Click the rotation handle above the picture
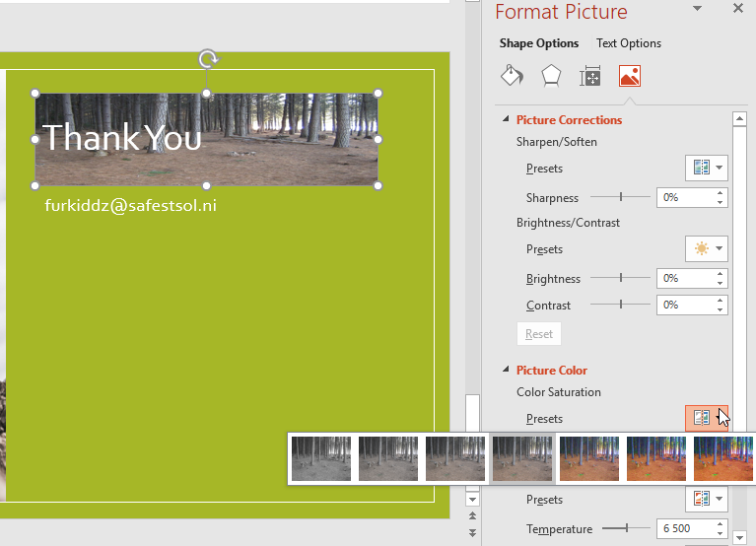This screenshot has height=546, width=756. click(209, 59)
